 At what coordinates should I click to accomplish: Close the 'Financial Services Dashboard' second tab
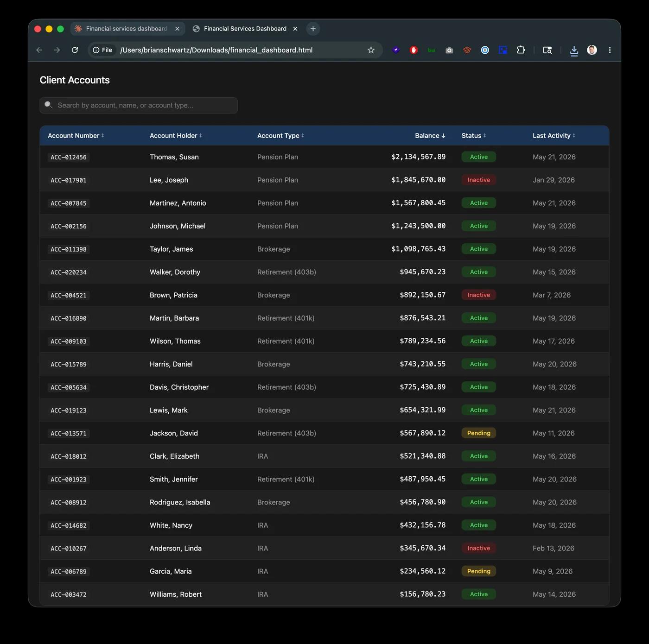point(295,29)
